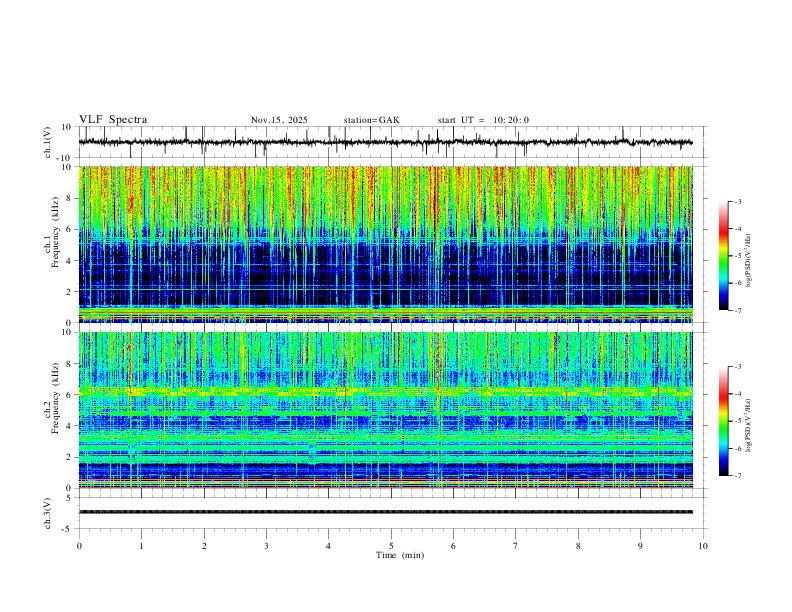The image size is (792, 612).
Task: Click the "ch.1(V)" axis label
Action: point(48,142)
